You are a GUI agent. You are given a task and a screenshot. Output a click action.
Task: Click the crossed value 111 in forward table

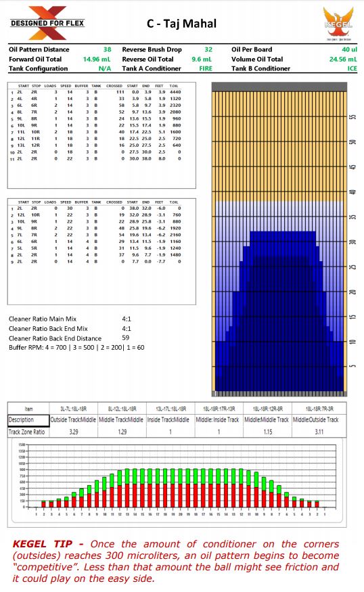tap(120, 92)
